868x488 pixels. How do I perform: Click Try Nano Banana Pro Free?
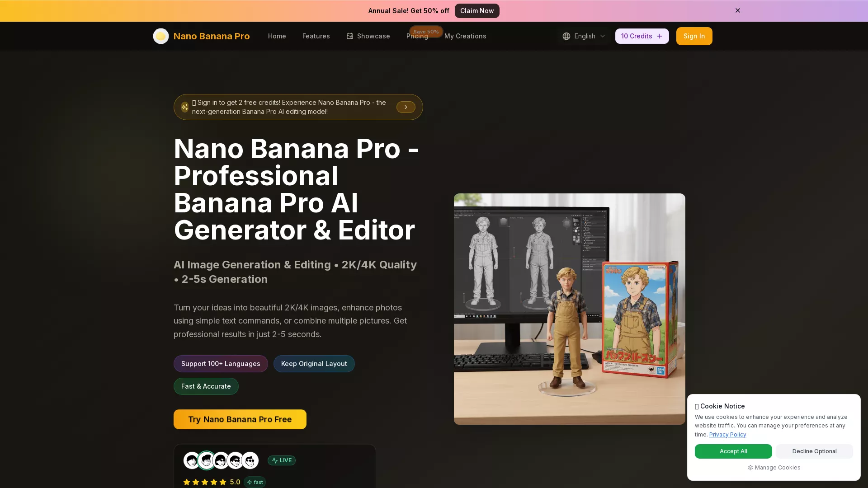click(x=240, y=419)
